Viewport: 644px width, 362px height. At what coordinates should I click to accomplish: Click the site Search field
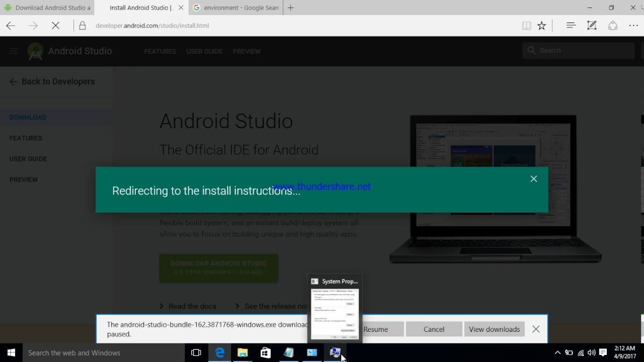point(579,50)
